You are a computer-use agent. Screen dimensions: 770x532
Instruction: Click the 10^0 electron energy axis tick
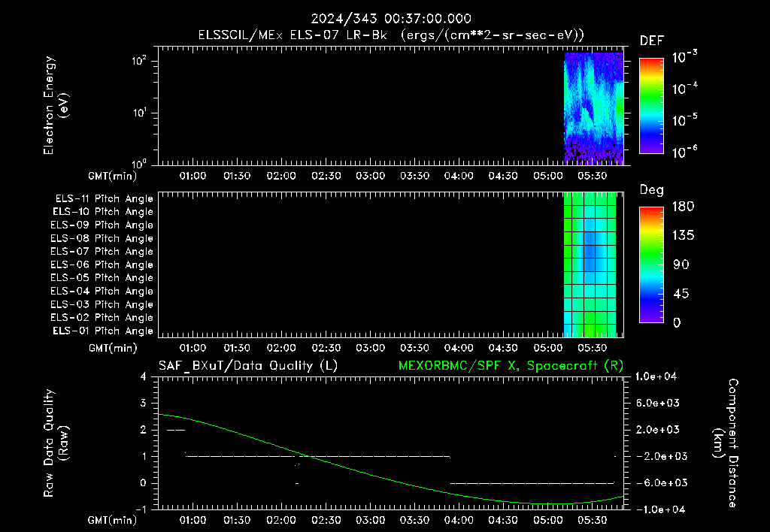(x=139, y=164)
